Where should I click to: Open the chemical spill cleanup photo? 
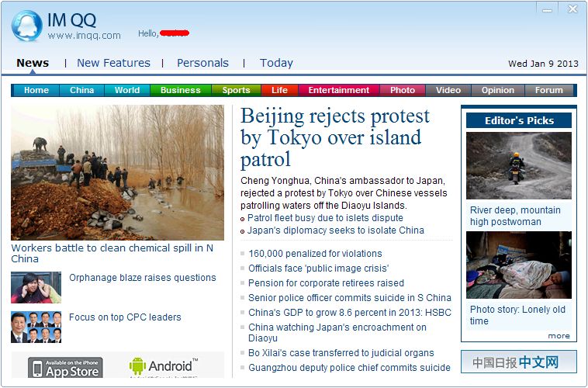(117, 172)
